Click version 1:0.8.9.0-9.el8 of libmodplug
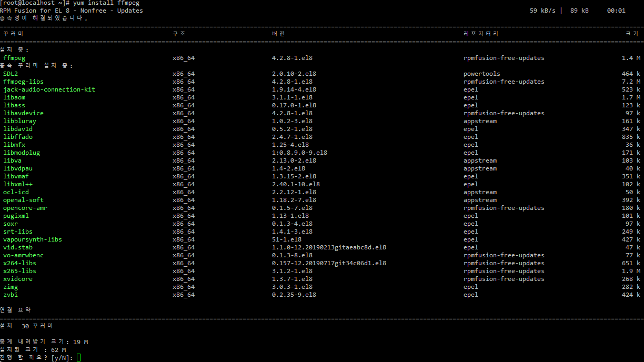The image size is (644, 362). pyautogui.click(x=299, y=153)
